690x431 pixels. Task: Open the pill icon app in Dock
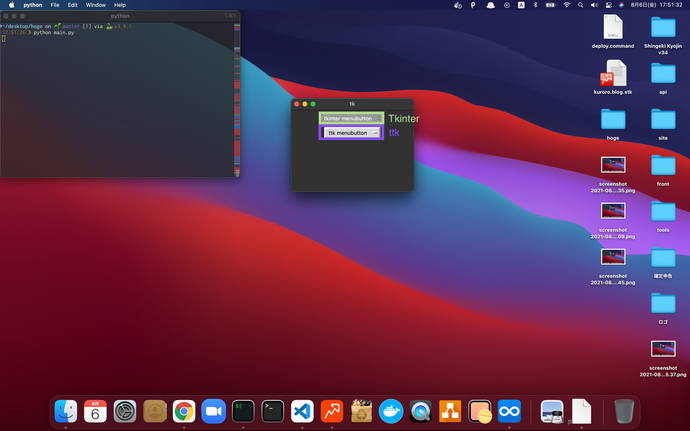tap(480, 411)
